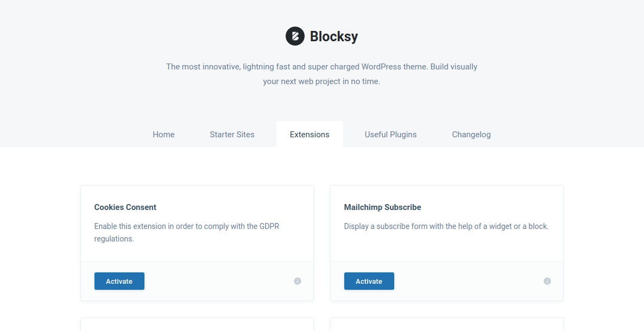This screenshot has height=331, width=644.
Task: Click the Blocksy logo icon
Action: click(x=295, y=36)
